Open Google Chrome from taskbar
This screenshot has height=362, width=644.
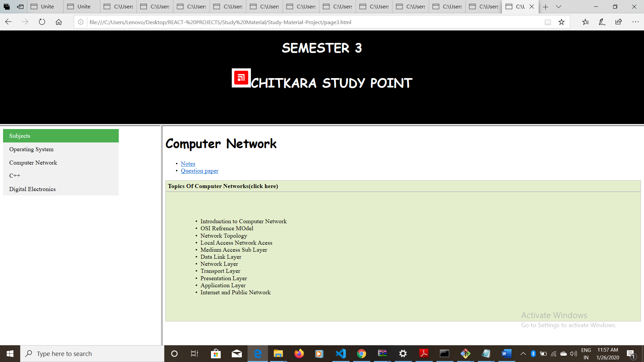[x=362, y=354]
